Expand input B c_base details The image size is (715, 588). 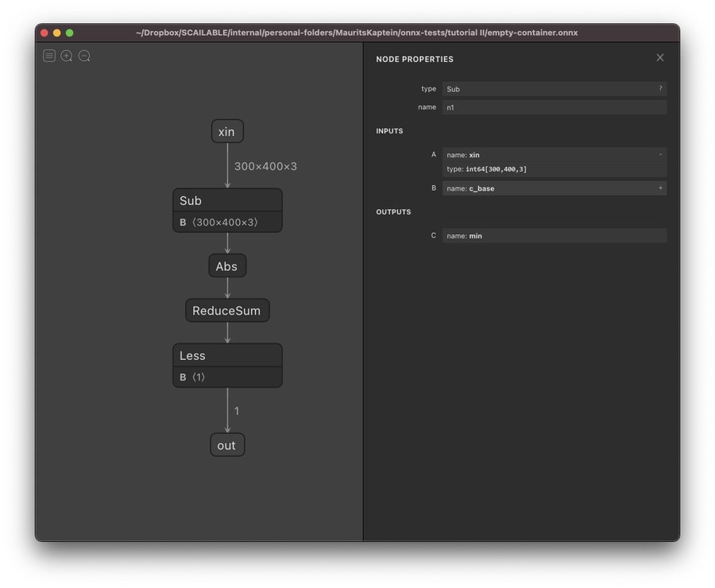659,188
